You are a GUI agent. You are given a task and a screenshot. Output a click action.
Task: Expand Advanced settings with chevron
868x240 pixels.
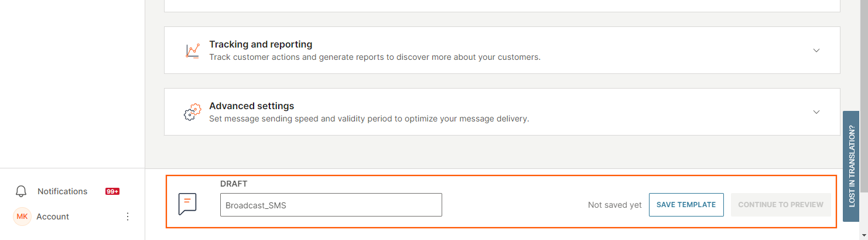[816, 112]
